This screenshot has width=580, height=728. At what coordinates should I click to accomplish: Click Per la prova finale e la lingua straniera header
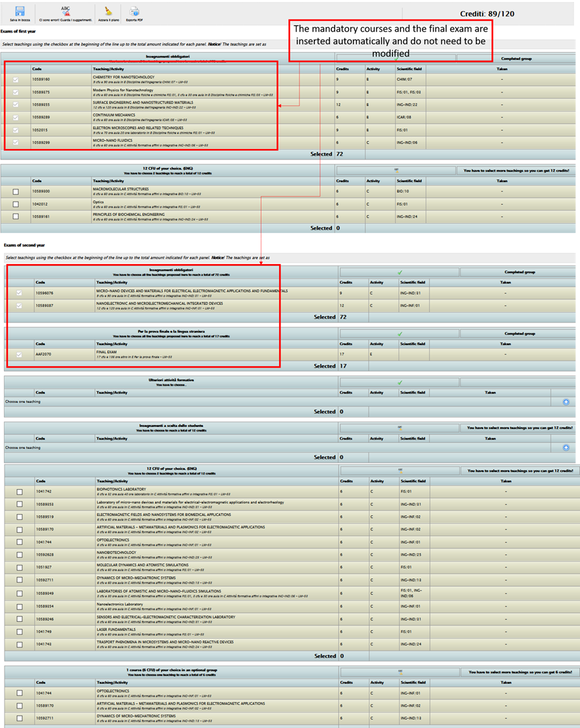[171, 332]
